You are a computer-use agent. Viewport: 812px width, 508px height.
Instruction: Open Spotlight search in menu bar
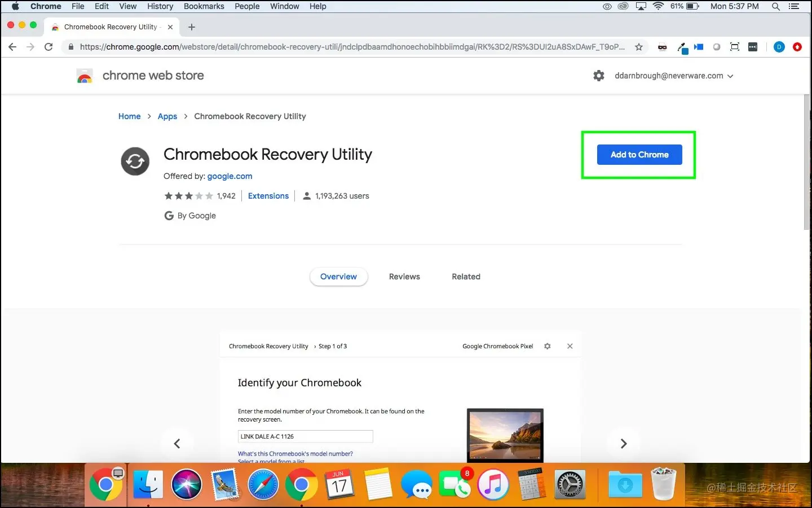coord(776,6)
